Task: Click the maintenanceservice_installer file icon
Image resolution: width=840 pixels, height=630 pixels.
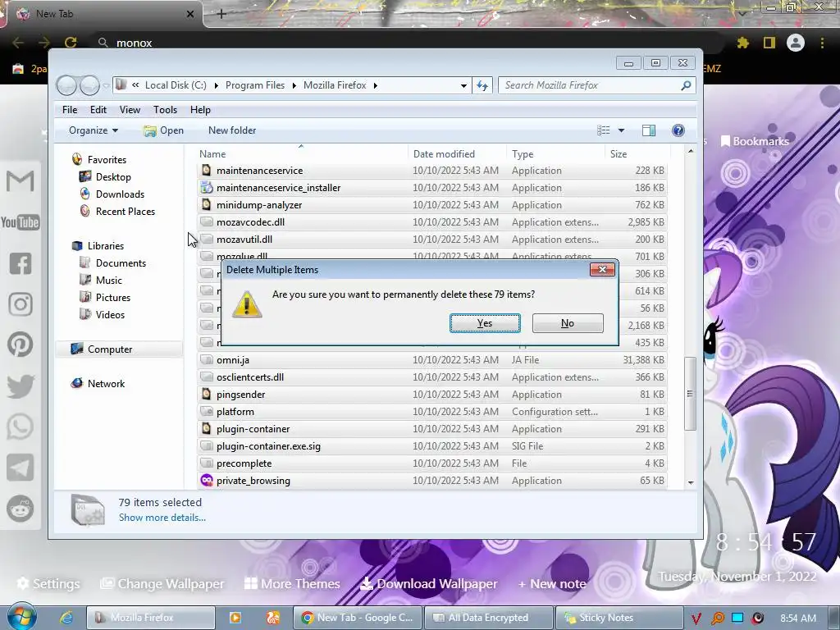Action: tap(206, 188)
